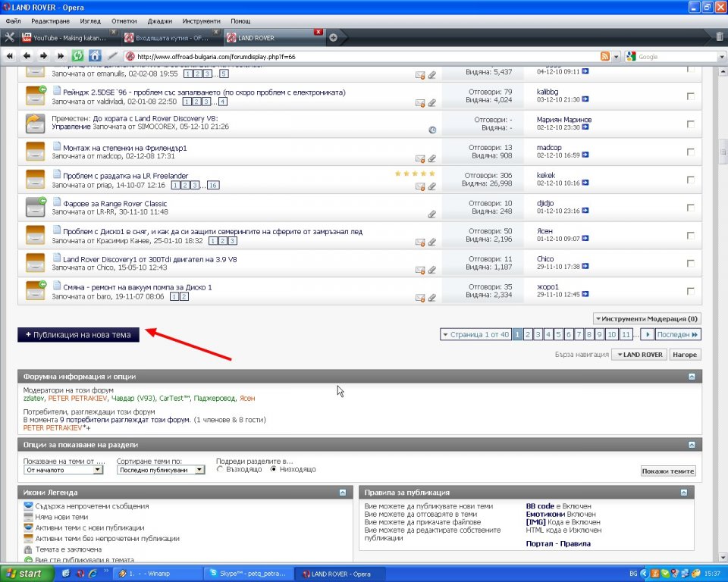Open the Opera panels wrench icon

click(x=10, y=37)
